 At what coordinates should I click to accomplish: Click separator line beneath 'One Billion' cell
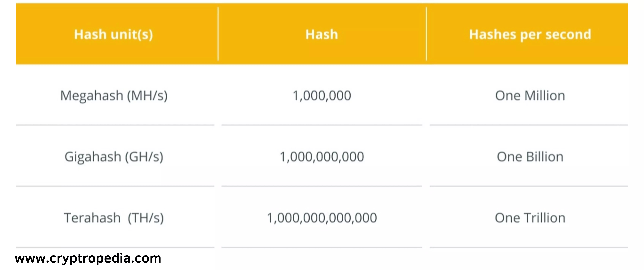click(x=529, y=186)
